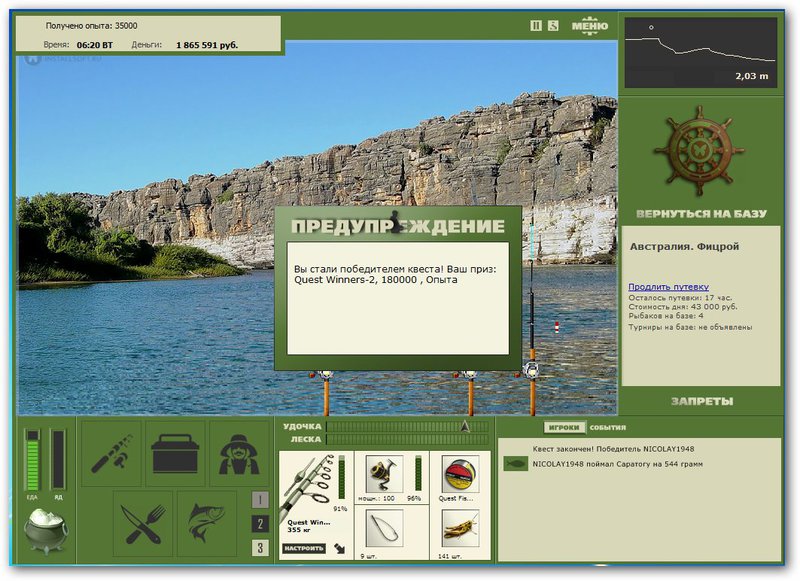Select rod slot number 1
The image size is (800, 581).
pyautogui.click(x=260, y=499)
